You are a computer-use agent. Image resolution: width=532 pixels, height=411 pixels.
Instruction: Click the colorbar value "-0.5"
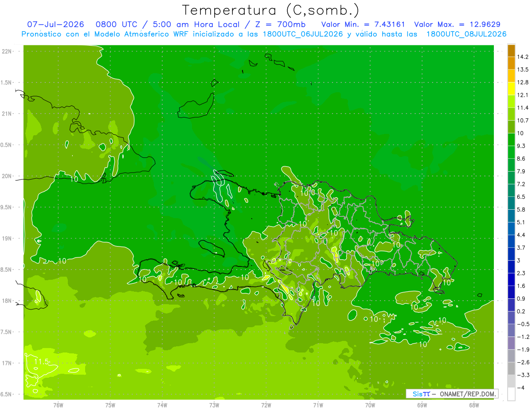[523, 324]
